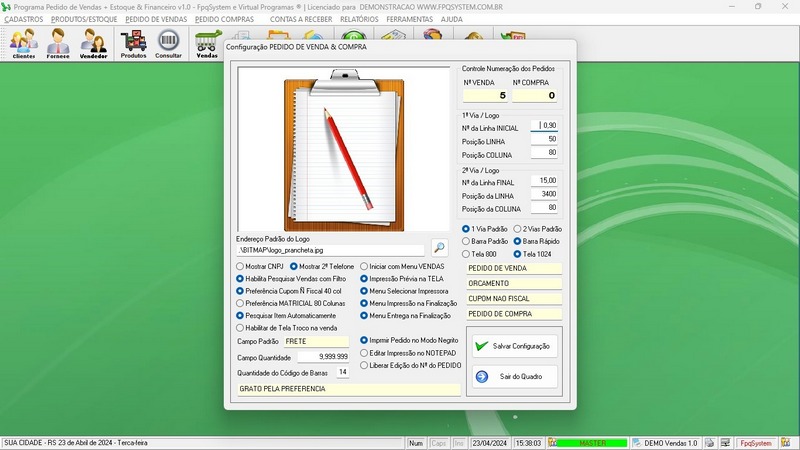Enable the Mostrar CNPJ option

[x=240, y=267]
